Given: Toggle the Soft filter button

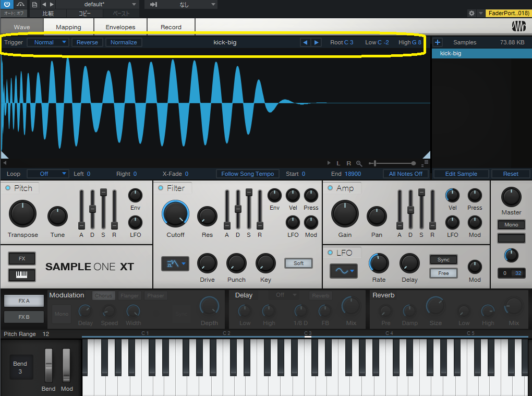Looking at the screenshot, I should point(298,263).
